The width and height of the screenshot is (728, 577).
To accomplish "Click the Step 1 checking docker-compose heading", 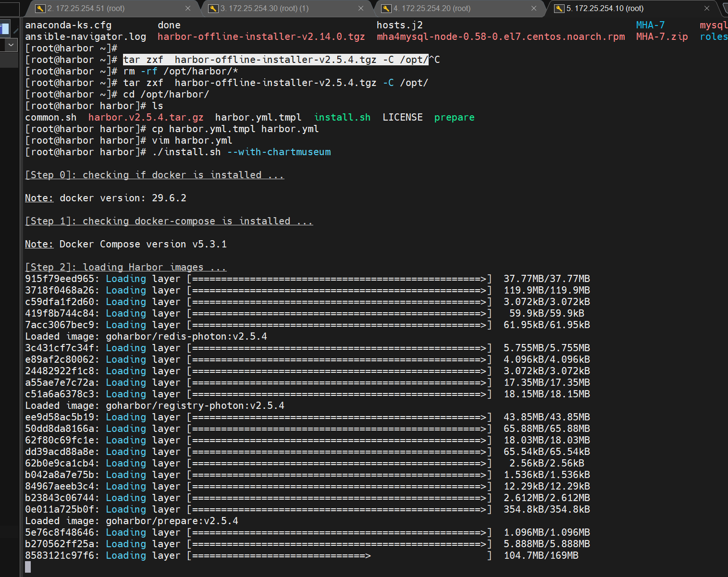I will [x=169, y=221].
